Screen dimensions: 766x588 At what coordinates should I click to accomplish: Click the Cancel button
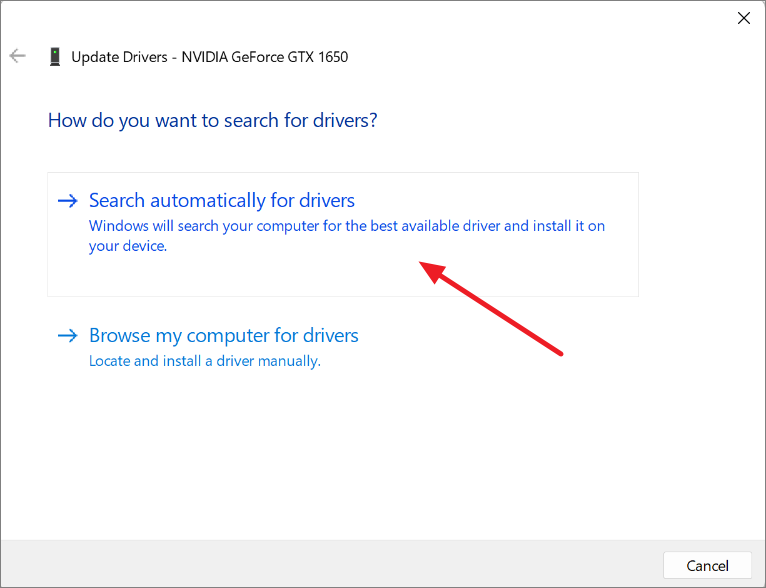(707, 565)
